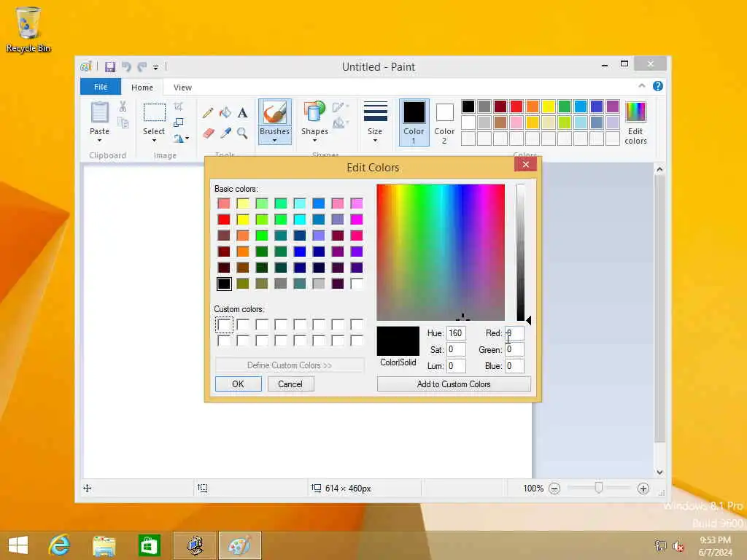
Task: Open the Recycle Bin desktop icon
Action: coord(28,29)
